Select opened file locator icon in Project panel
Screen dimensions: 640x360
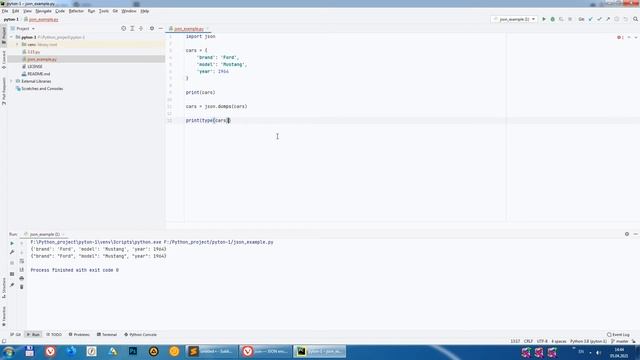(x=124, y=29)
